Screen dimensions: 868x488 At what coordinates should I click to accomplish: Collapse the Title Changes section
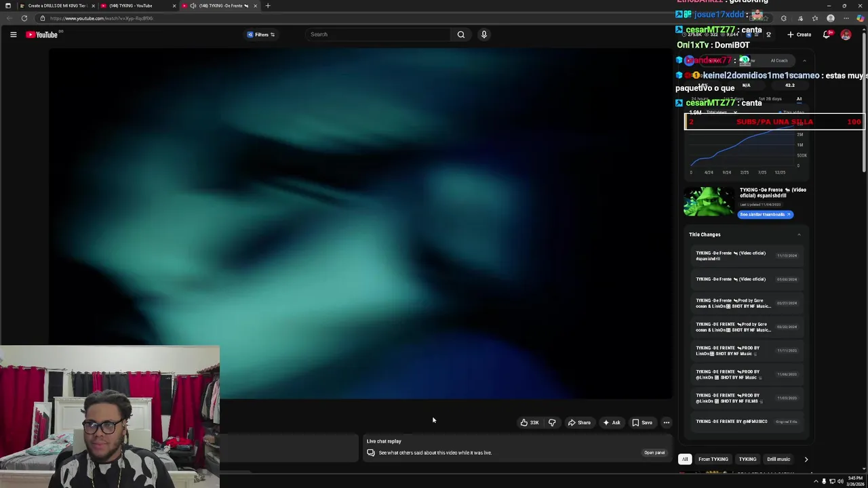coord(799,235)
